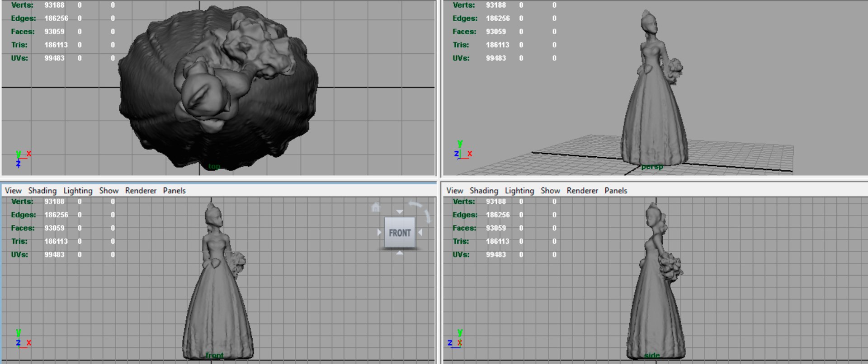Click Faces value 93059 in side view

click(496, 228)
